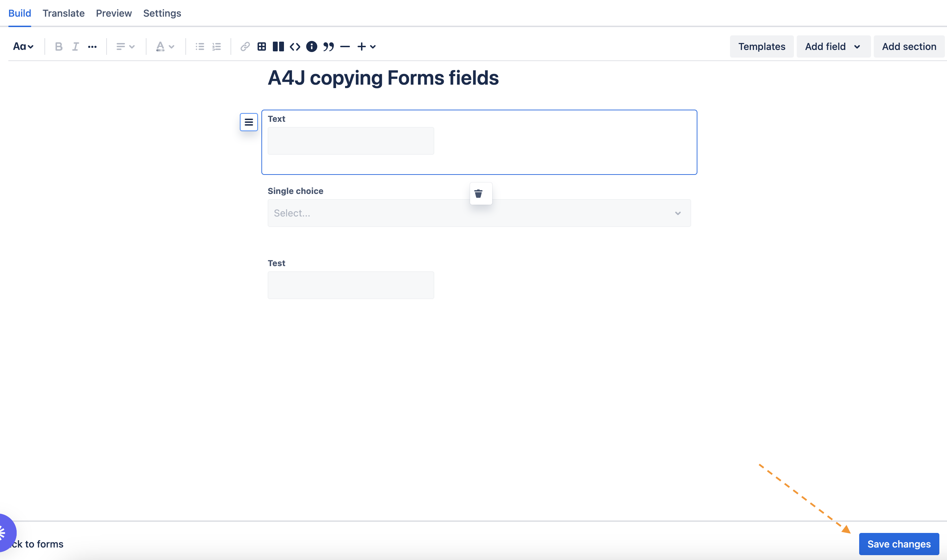
Task: Open the Single choice Select dropdown
Action: coord(479,213)
